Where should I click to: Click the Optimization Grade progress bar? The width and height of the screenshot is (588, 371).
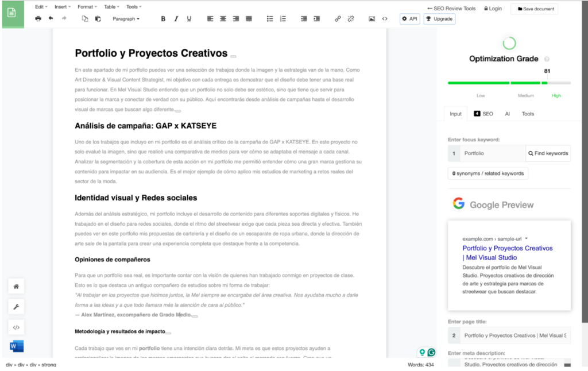(509, 83)
